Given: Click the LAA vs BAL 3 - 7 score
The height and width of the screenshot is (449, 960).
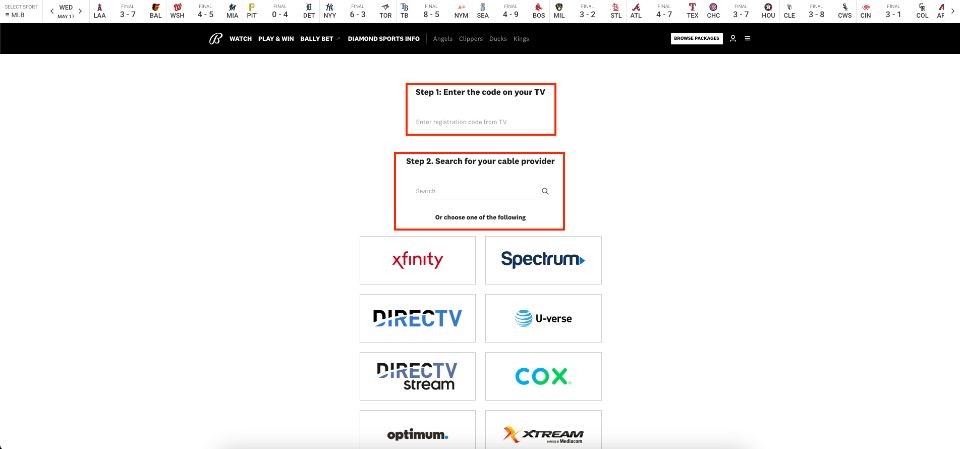Looking at the screenshot, I should [x=127, y=14].
